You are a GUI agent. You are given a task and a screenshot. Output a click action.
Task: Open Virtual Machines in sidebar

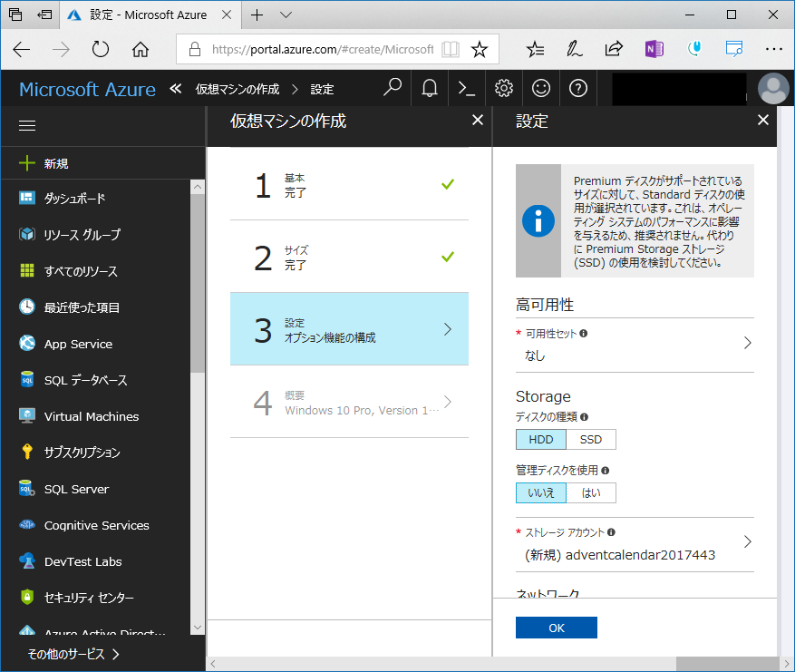coord(96,416)
